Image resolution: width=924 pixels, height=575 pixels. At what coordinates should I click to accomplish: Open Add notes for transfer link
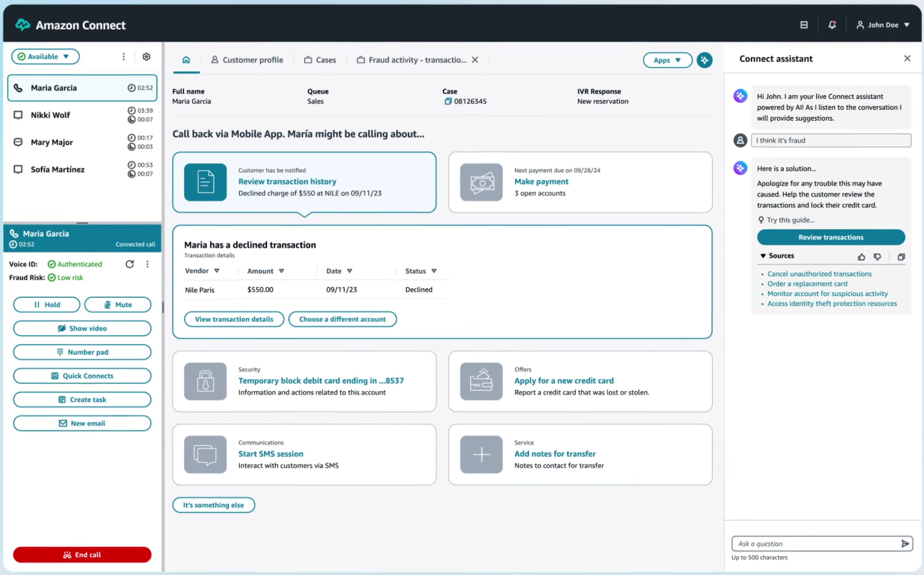pos(555,454)
